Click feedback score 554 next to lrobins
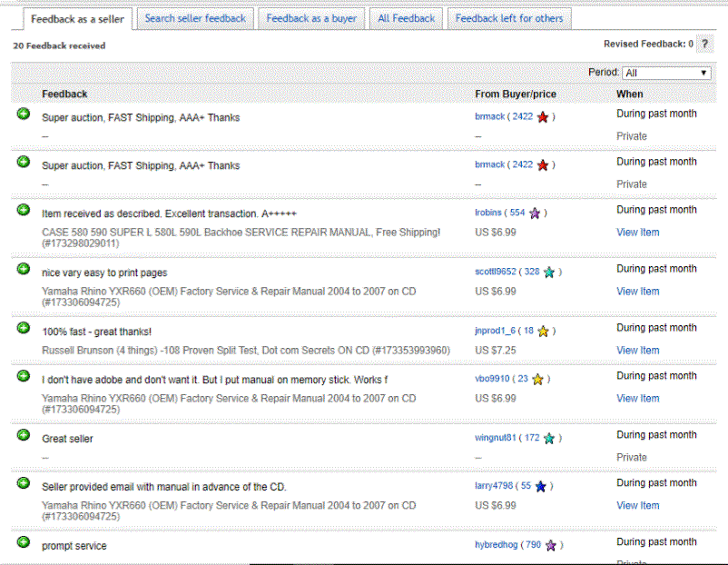 [x=517, y=213]
